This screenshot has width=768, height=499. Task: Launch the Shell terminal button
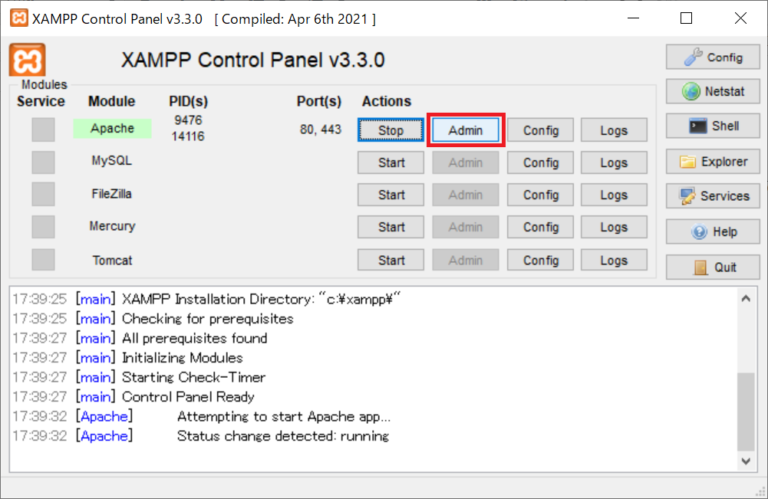[x=711, y=127]
